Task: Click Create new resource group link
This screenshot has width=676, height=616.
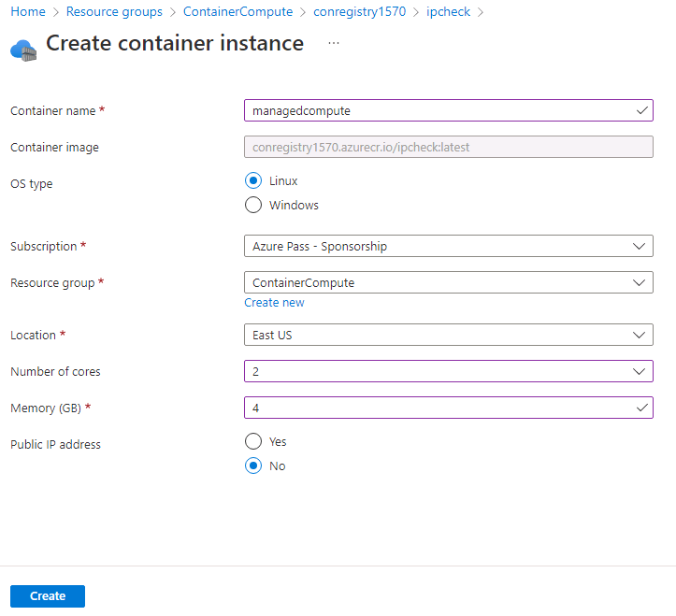Action: (274, 303)
